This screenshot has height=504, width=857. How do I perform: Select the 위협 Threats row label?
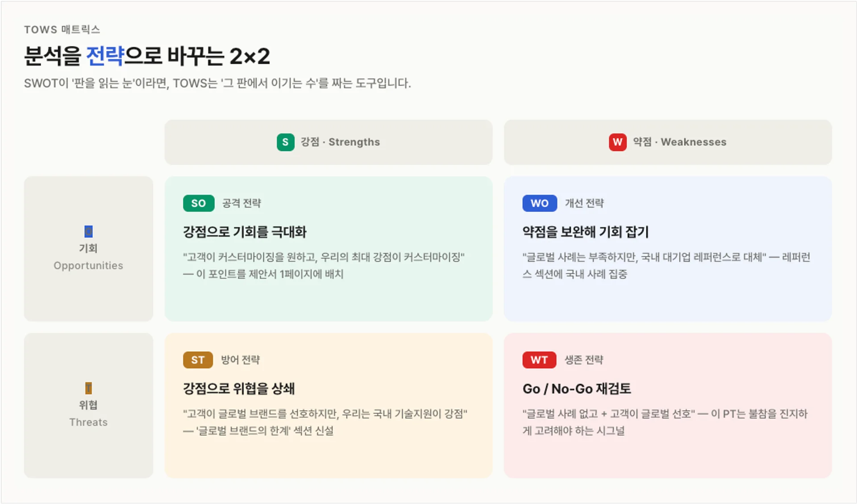coord(88,413)
